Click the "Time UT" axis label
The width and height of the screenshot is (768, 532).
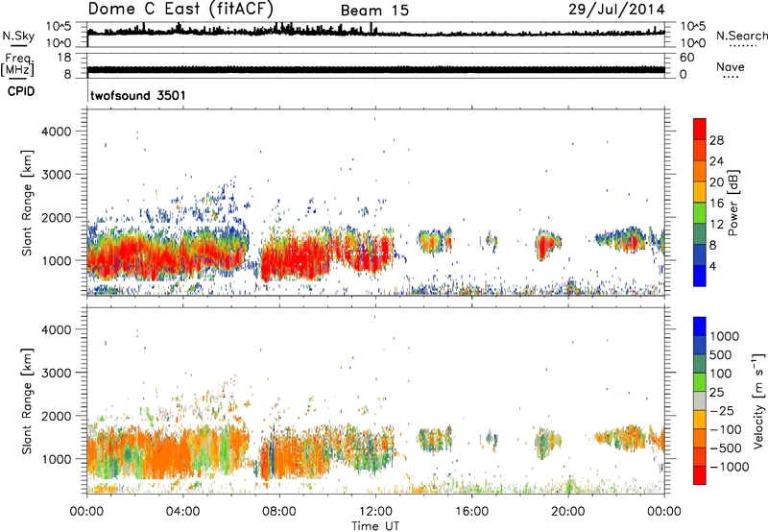(x=375, y=526)
